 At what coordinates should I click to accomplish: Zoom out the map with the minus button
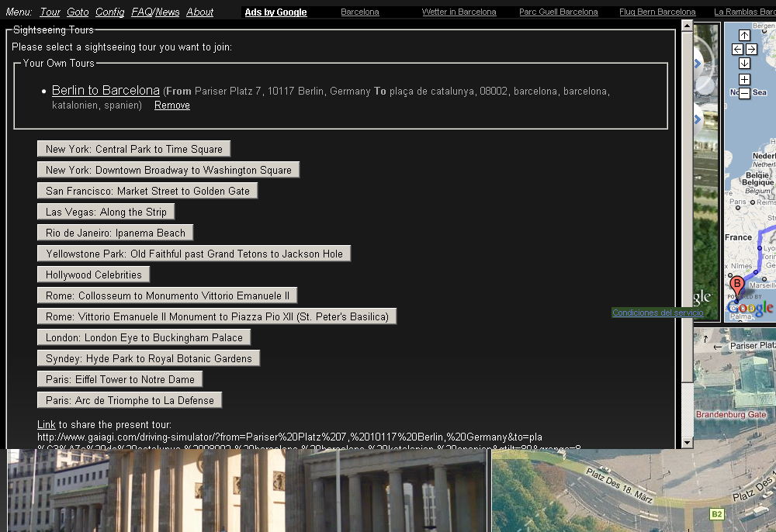coord(744,93)
